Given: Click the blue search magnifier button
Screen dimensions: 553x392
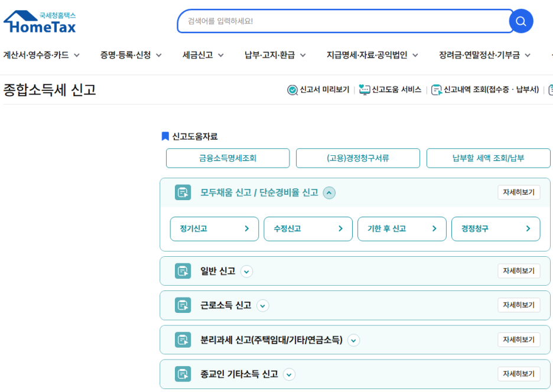Looking at the screenshot, I should [521, 21].
